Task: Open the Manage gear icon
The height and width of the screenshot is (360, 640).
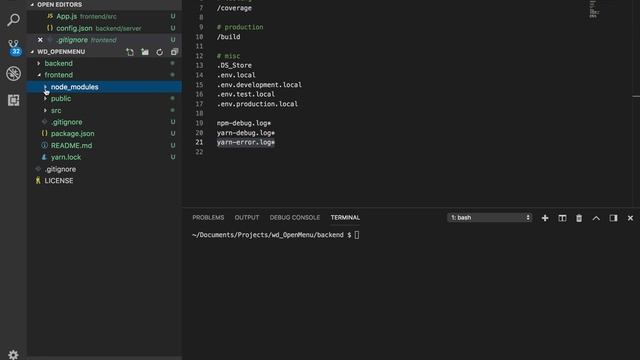Action: pyautogui.click(x=13, y=354)
